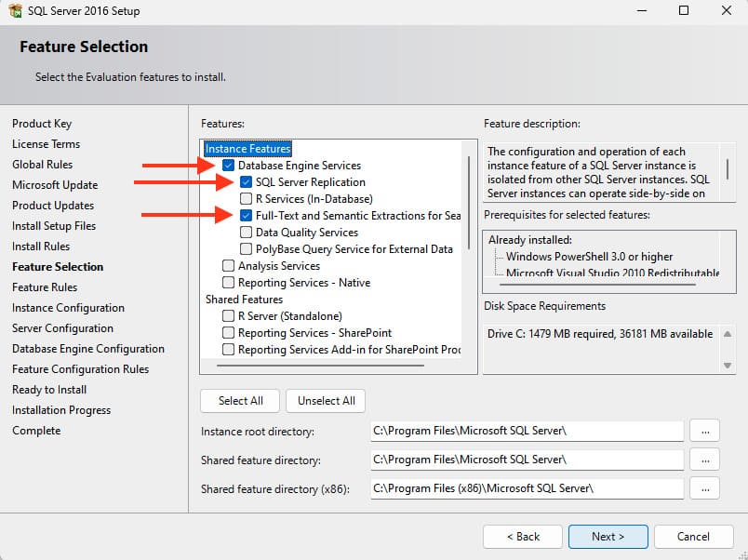
Task: Proceed with the Next button
Action: click(608, 537)
